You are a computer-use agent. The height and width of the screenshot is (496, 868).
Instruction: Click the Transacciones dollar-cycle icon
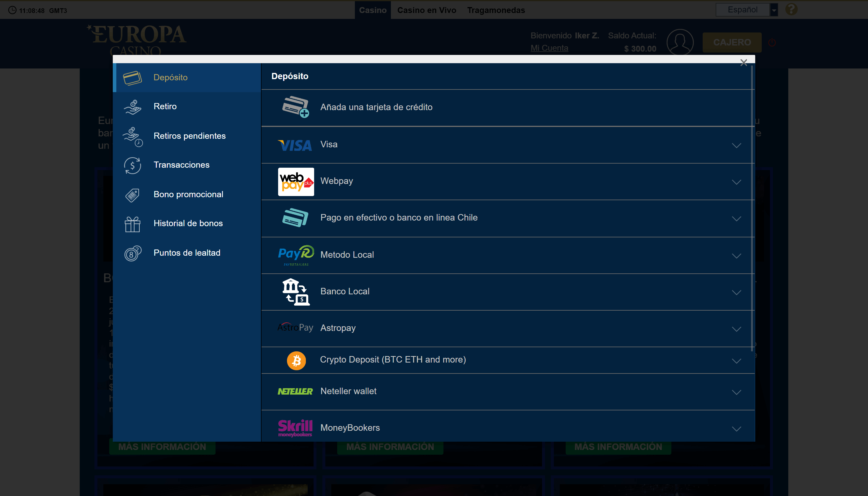click(x=133, y=166)
